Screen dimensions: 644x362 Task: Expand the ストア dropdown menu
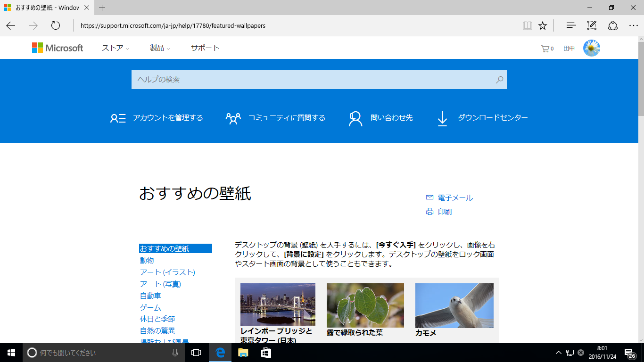(x=113, y=48)
